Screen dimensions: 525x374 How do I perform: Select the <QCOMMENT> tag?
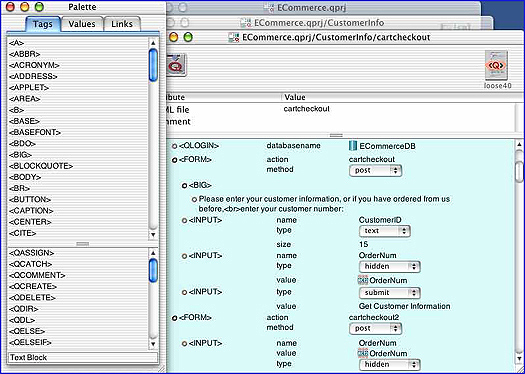pyautogui.click(x=37, y=275)
